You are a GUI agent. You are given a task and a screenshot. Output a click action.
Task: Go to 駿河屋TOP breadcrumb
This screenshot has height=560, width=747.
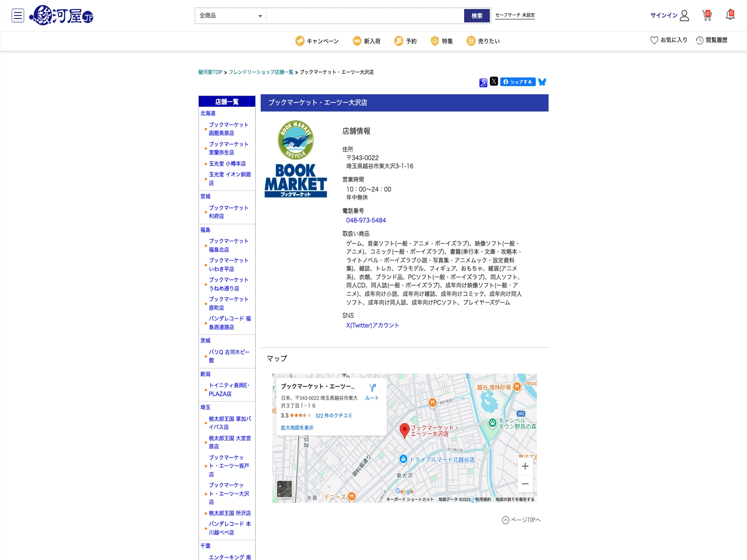pos(210,72)
